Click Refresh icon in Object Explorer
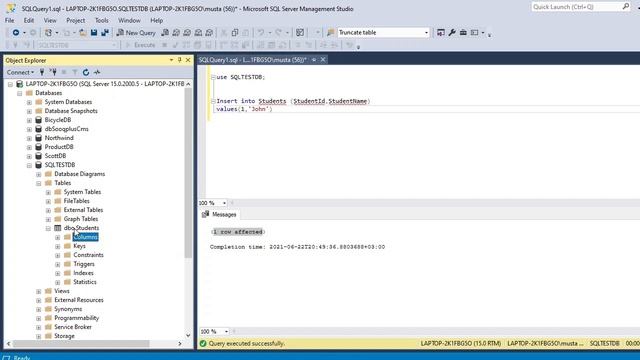640x360 pixels. pos(86,72)
